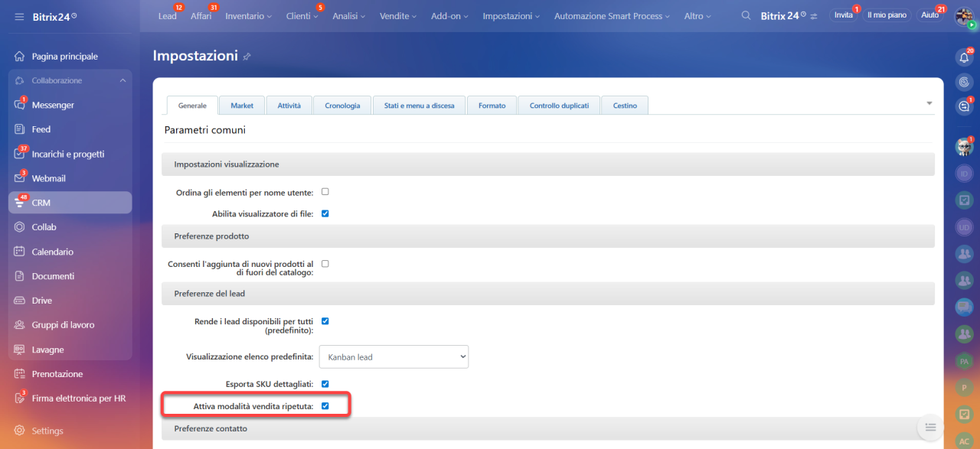The width and height of the screenshot is (980, 449).
Task: Uncheck Abilita visualizzatore di file
Action: 325,213
